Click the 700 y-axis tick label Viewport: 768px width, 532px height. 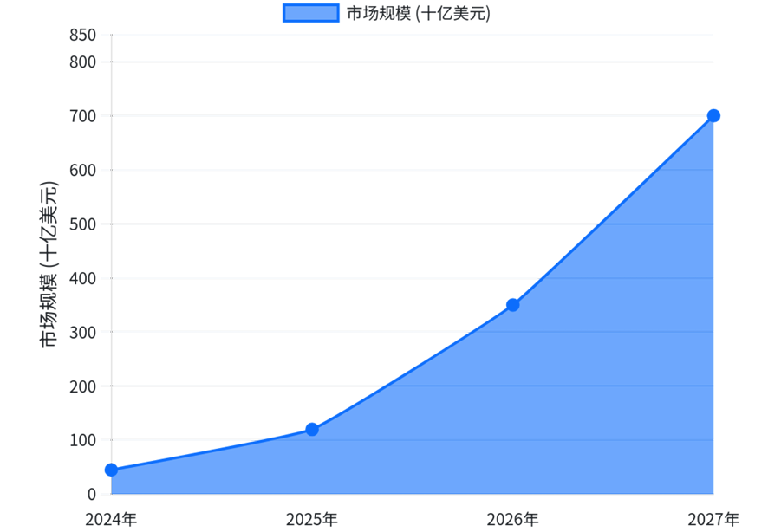click(x=85, y=116)
